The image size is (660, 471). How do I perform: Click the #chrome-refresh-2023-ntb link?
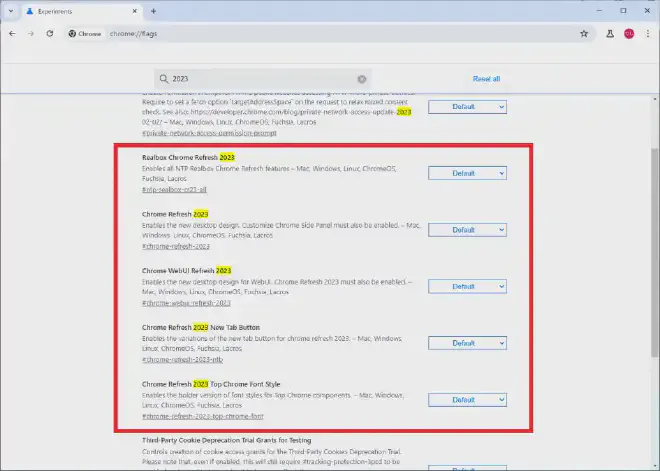(182, 359)
